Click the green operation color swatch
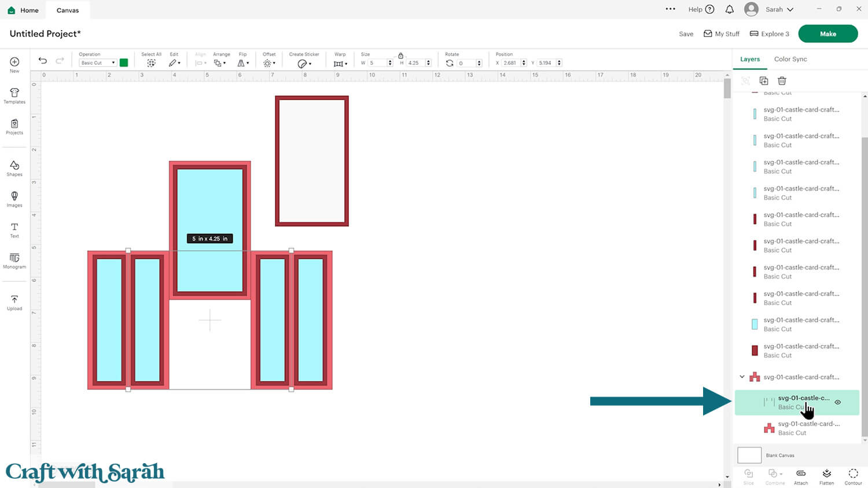Image resolution: width=868 pixels, height=488 pixels. point(124,63)
